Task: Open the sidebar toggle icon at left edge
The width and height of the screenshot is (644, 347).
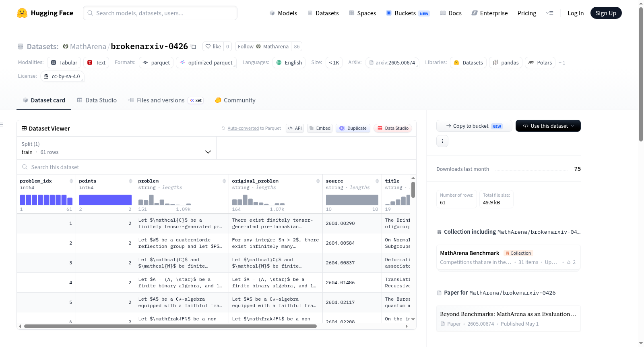Action: click(2, 125)
